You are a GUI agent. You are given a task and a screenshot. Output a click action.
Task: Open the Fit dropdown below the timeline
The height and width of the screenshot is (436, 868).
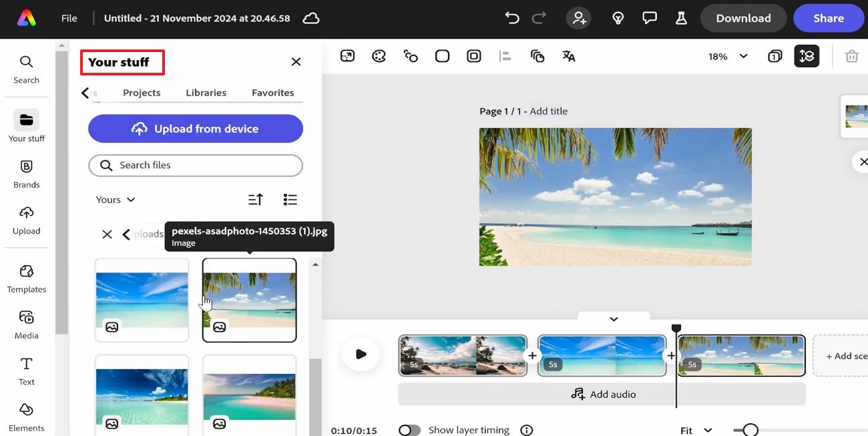(x=694, y=430)
